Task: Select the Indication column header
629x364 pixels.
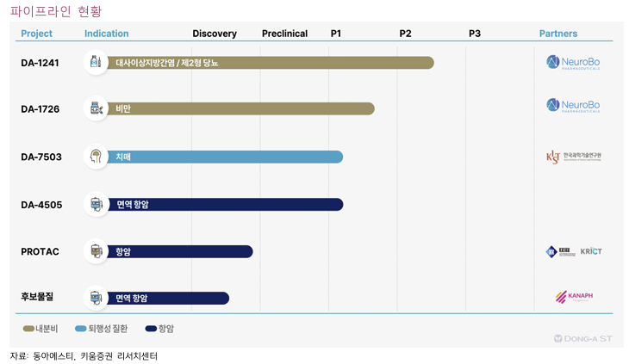Action: click(x=106, y=34)
